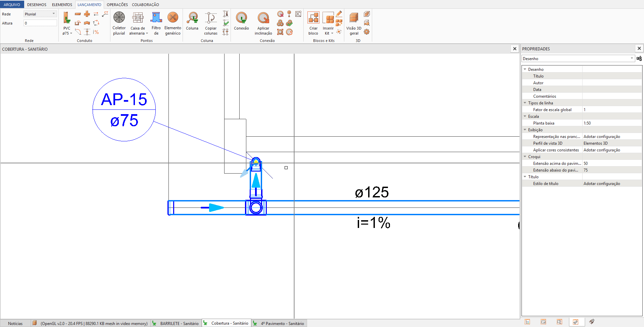This screenshot has height=327, width=644.
Task: Close the PROPRIEDADES panel
Action: [639, 48]
